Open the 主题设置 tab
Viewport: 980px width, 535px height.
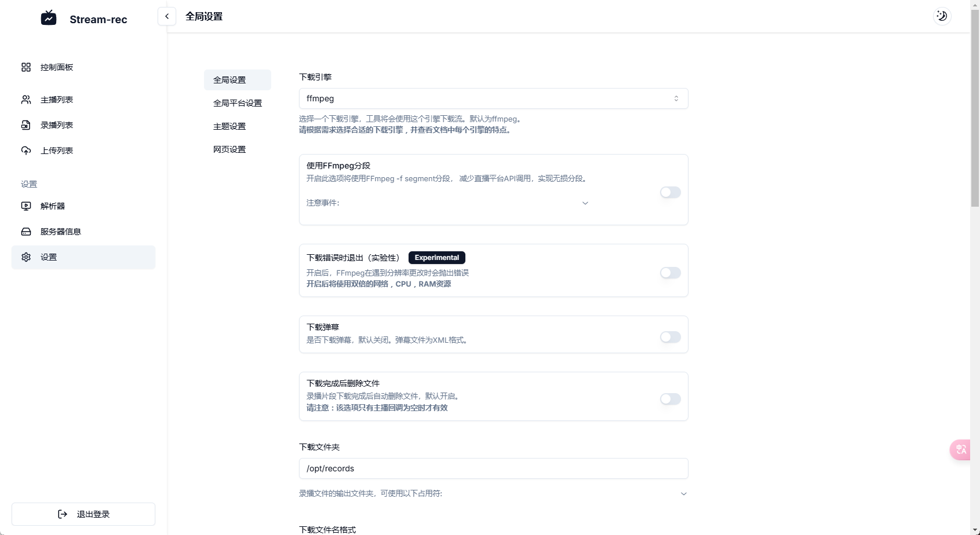click(238, 126)
